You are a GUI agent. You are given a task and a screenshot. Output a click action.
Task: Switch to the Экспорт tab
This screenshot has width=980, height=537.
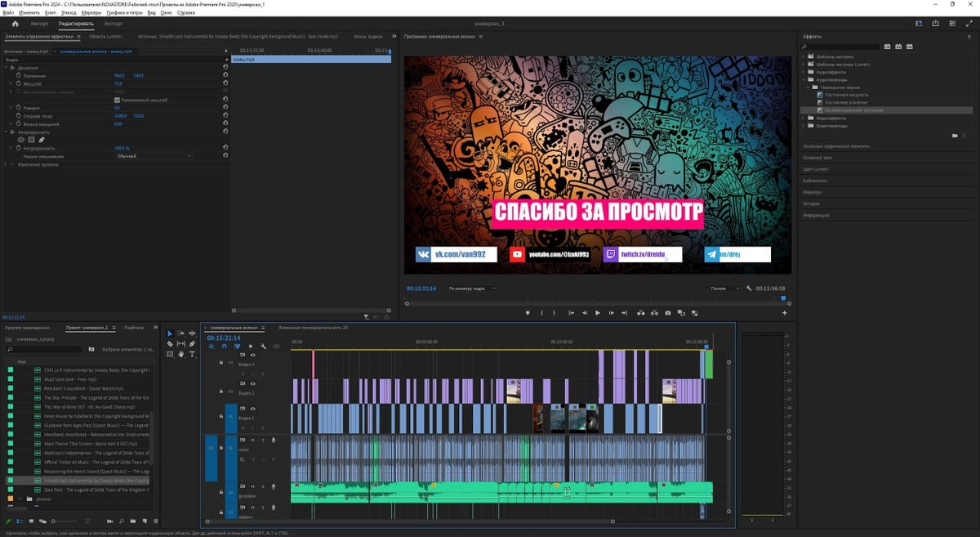[113, 24]
